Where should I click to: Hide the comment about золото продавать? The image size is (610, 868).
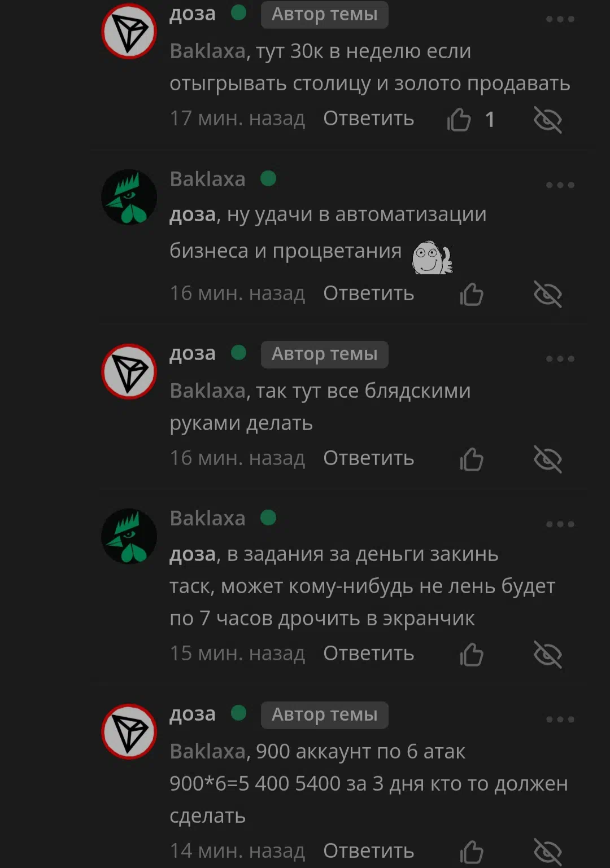click(x=548, y=119)
